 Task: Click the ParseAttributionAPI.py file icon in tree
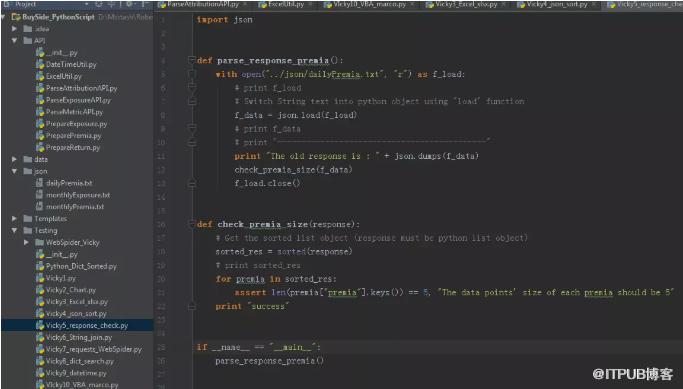[x=40, y=88]
